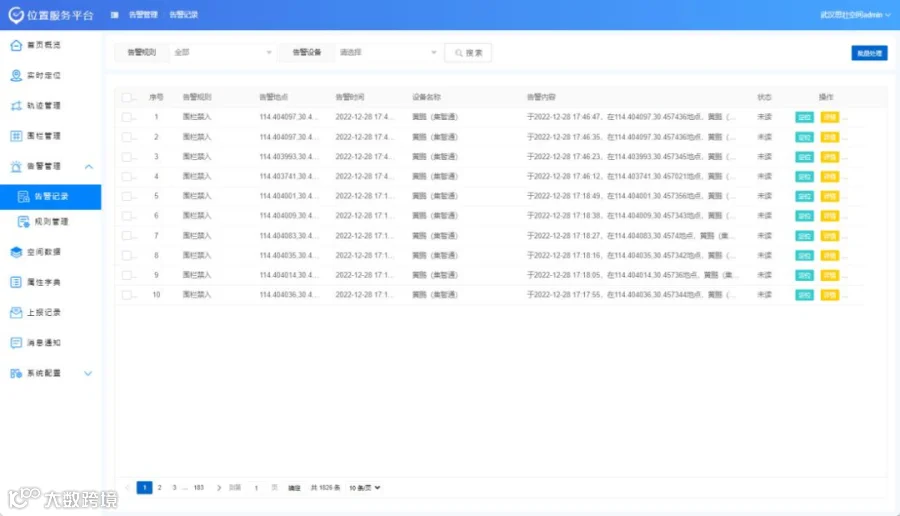Click the blue batch-process button at top right
The height and width of the screenshot is (516, 900).
869,53
